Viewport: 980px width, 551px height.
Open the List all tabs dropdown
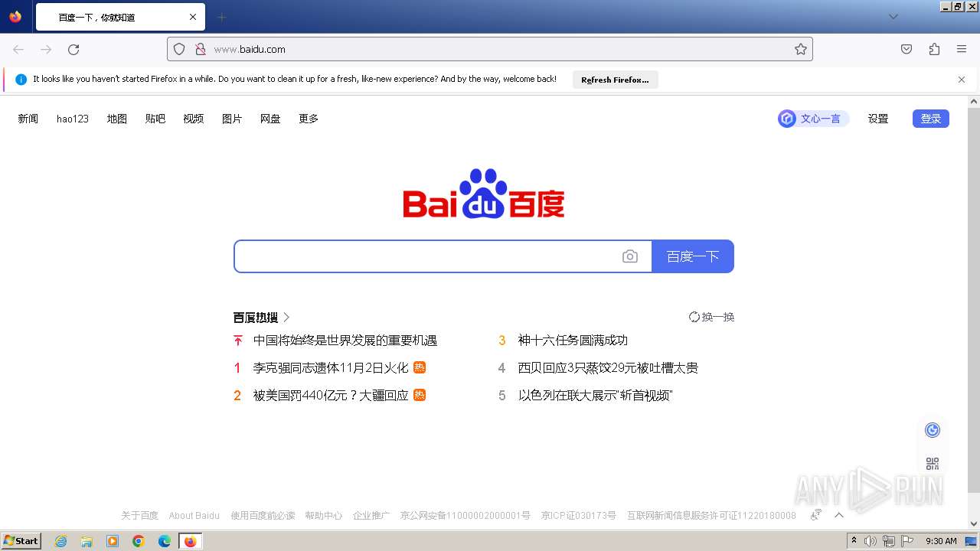[893, 17]
